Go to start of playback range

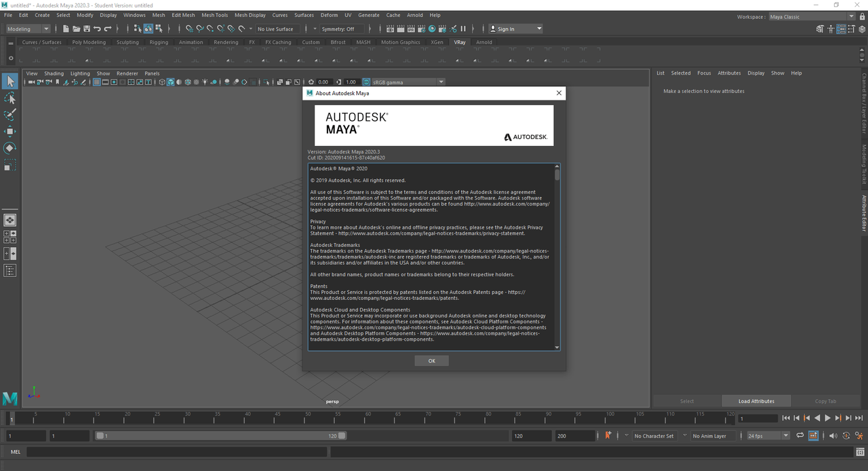(786, 418)
